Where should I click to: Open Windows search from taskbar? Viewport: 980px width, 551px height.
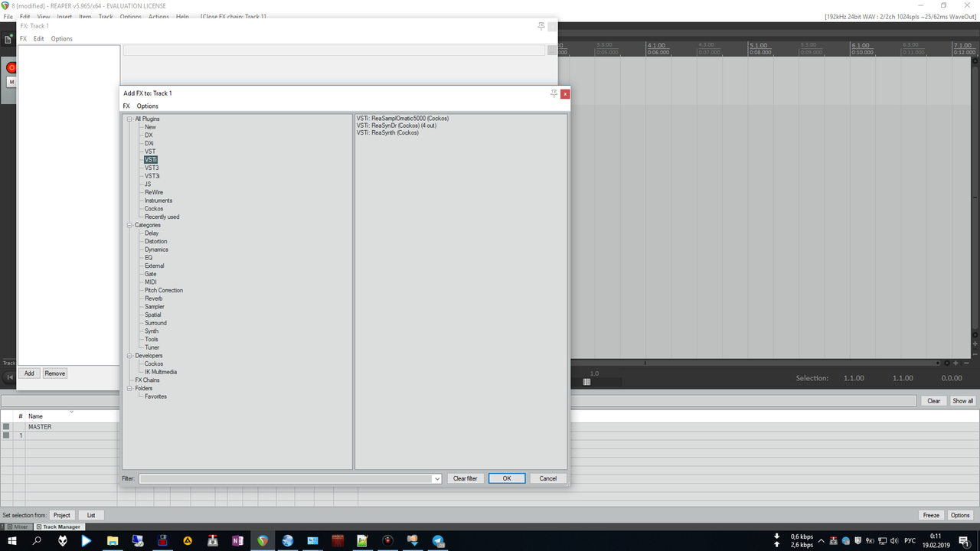tap(37, 540)
